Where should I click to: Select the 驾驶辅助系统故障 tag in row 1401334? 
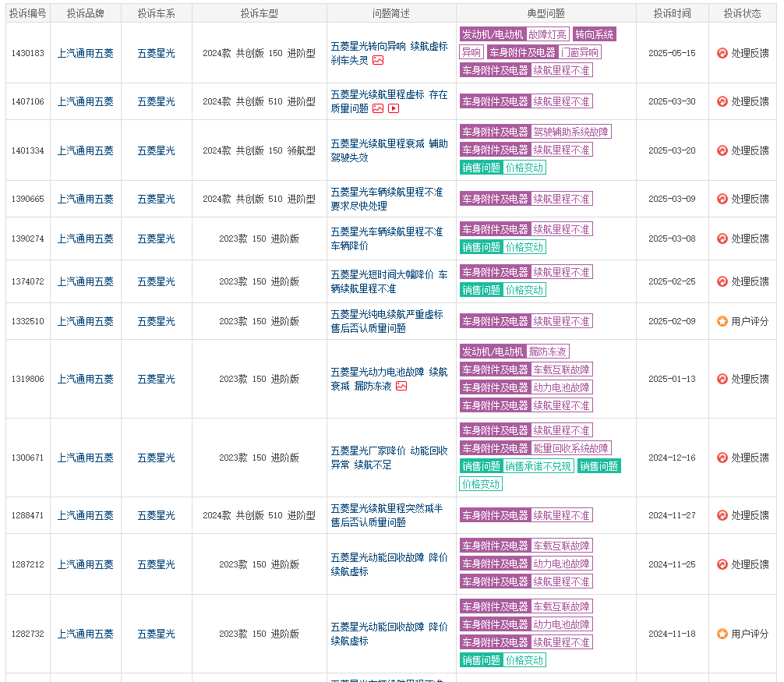coord(570,132)
